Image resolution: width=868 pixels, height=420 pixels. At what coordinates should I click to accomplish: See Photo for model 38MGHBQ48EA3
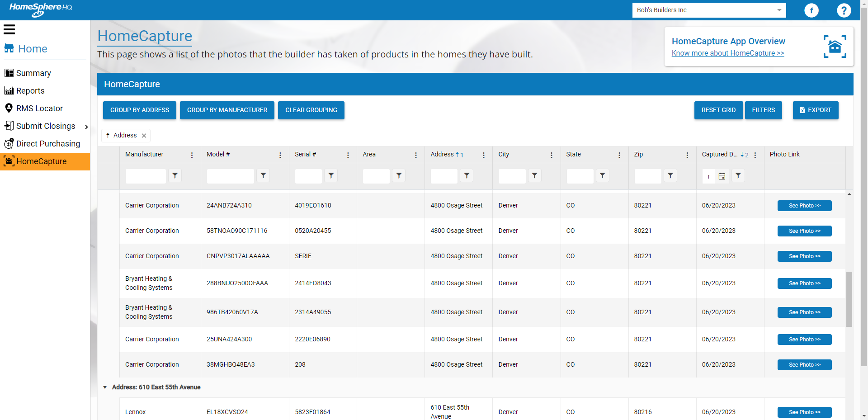[805, 365]
